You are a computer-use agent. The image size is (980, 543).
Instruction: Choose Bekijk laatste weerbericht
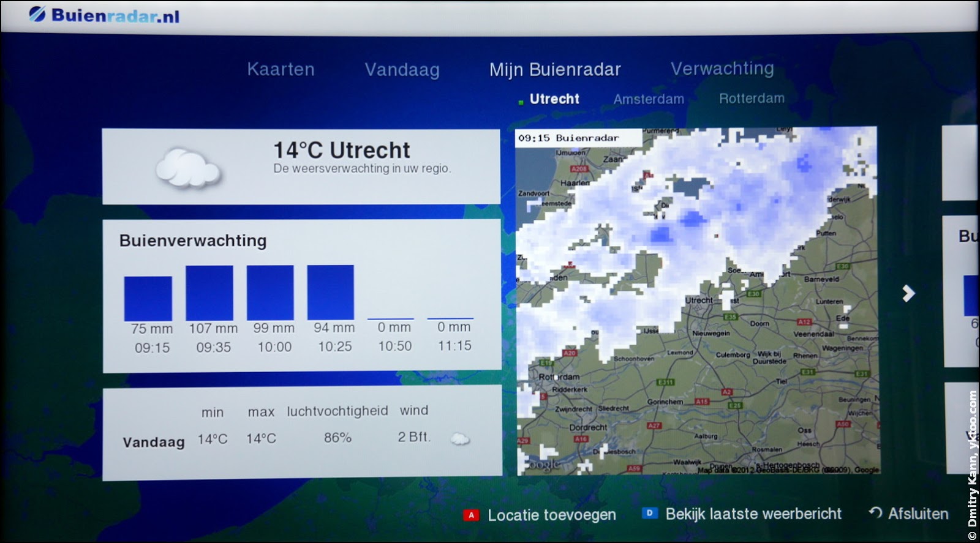pyautogui.click(x=753, y=514)
